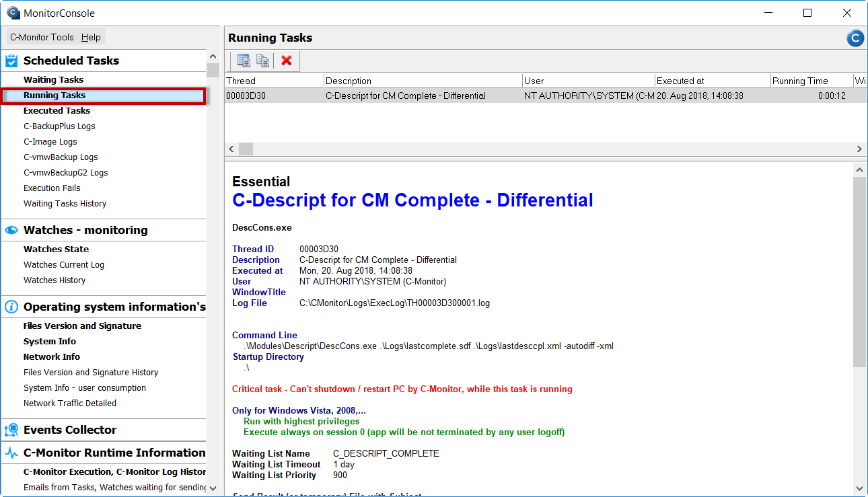Open Executed Tasks list

(x=57, y=111)
